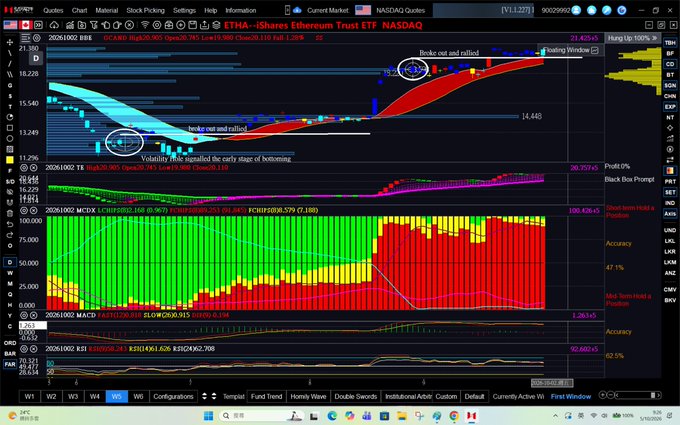
Task: Select the crosshair move tool
Action: (x=10, y=42)
